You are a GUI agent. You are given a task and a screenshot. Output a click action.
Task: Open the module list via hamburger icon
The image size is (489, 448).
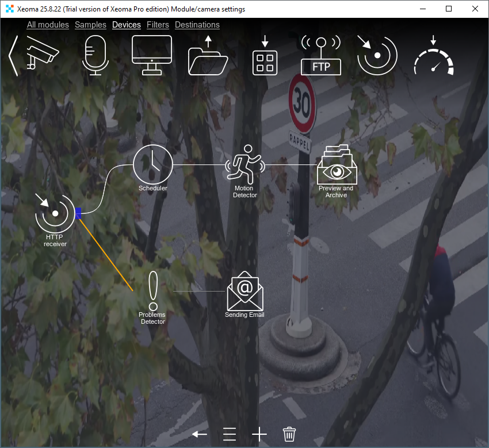click(229, 434)
